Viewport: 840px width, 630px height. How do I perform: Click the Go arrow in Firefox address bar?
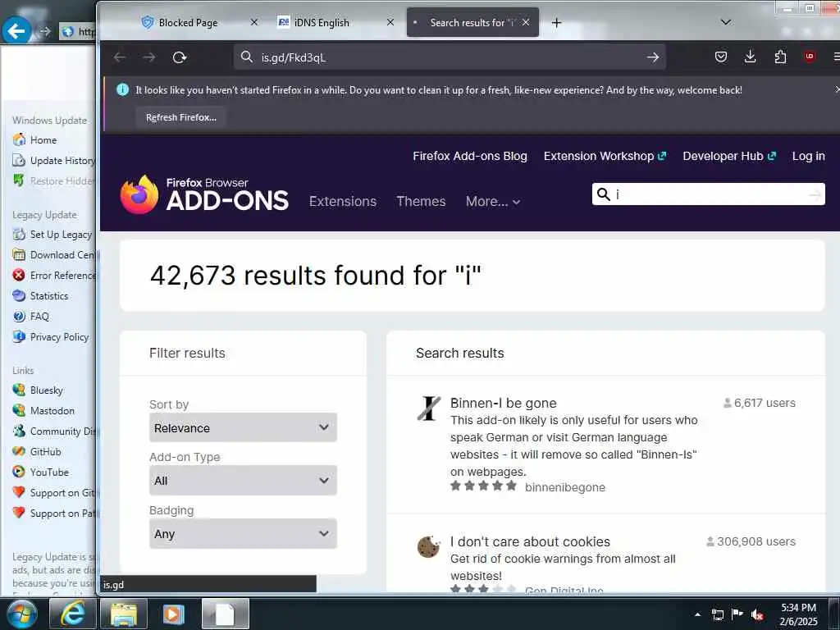(652, 57)
